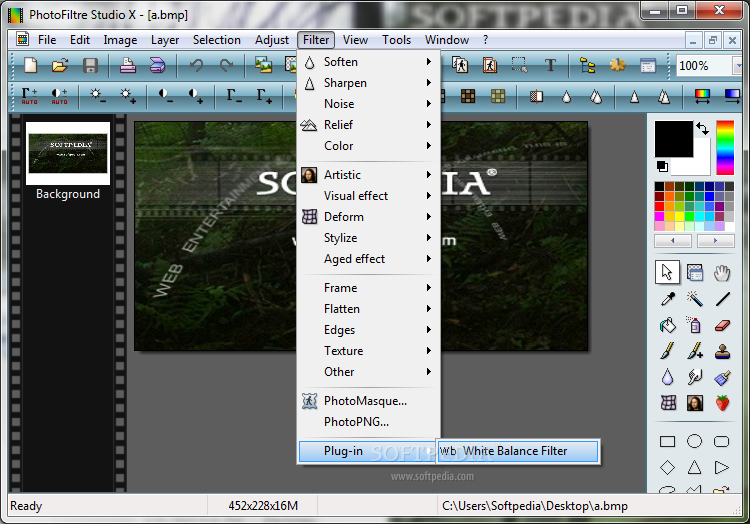Image resolution: width=750 pixels, height=524 pixels.
Task: Open the Layer menu
Action: (x=165, y=40)
